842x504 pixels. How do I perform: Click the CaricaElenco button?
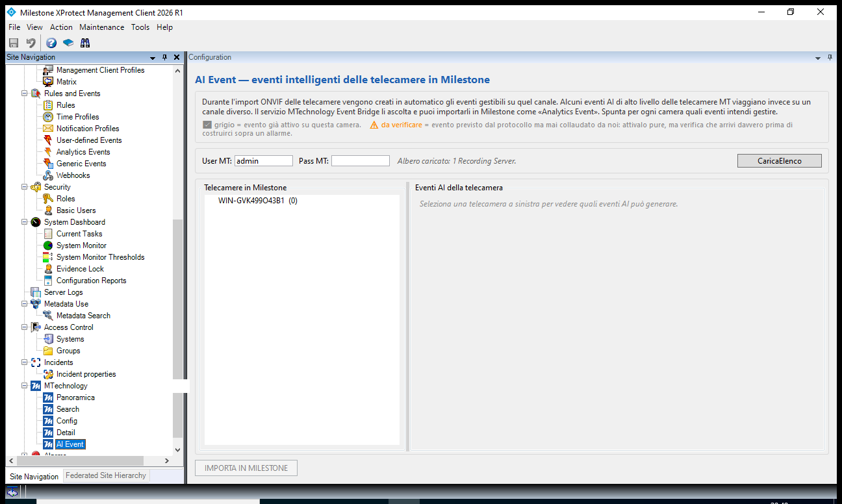pos(780,160)
